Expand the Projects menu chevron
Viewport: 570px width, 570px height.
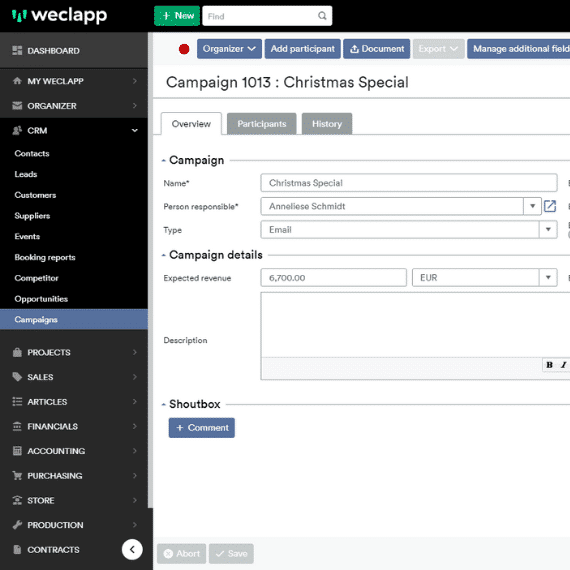click(135, 352)
